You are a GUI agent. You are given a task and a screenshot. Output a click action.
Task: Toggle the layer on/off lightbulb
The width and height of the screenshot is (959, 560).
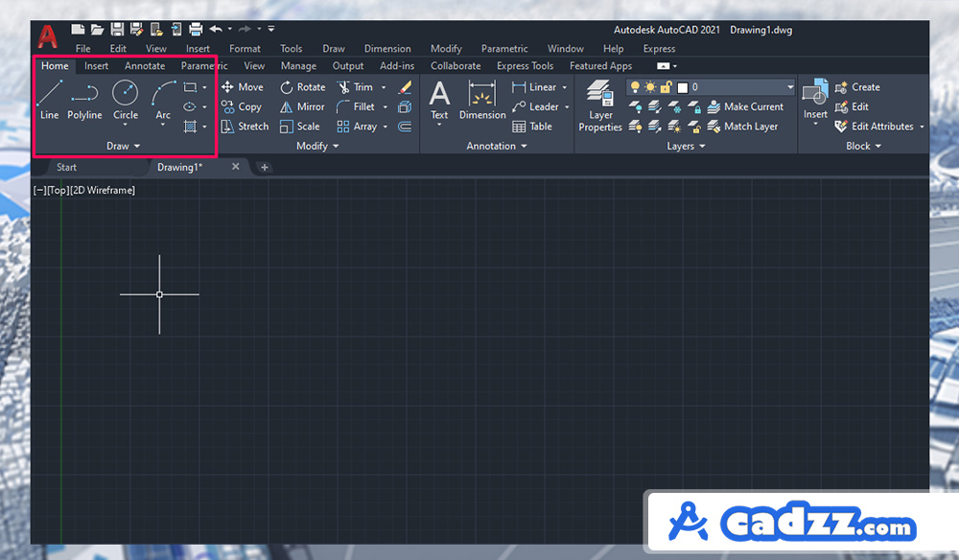pos(635,87)
